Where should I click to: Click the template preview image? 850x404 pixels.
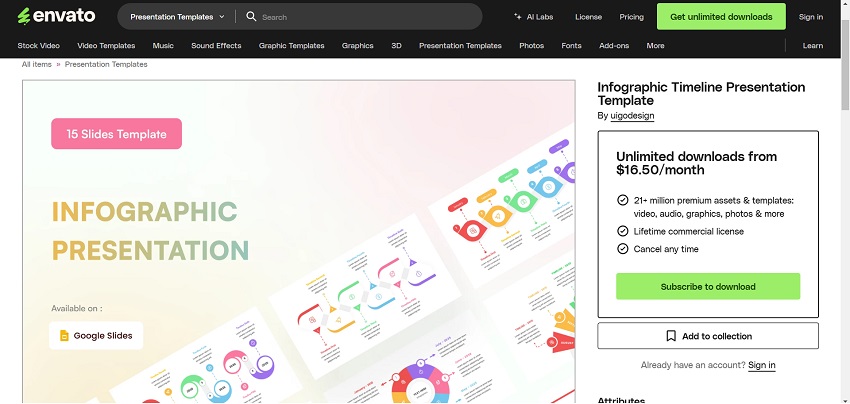pyautogui.click(x=299, y=242)
